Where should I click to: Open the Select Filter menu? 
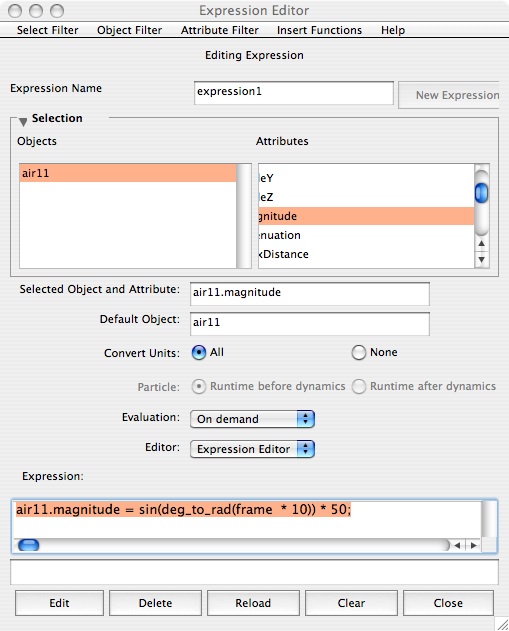click(47, 30)
